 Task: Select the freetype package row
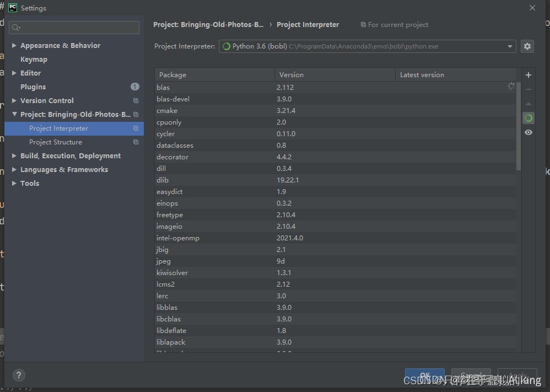(x=335, y=215)
